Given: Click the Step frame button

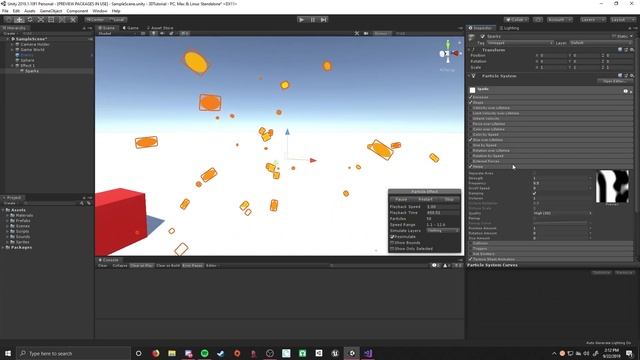Looking at the screenshot, I should pyautogui.click(x=324, y=20).
